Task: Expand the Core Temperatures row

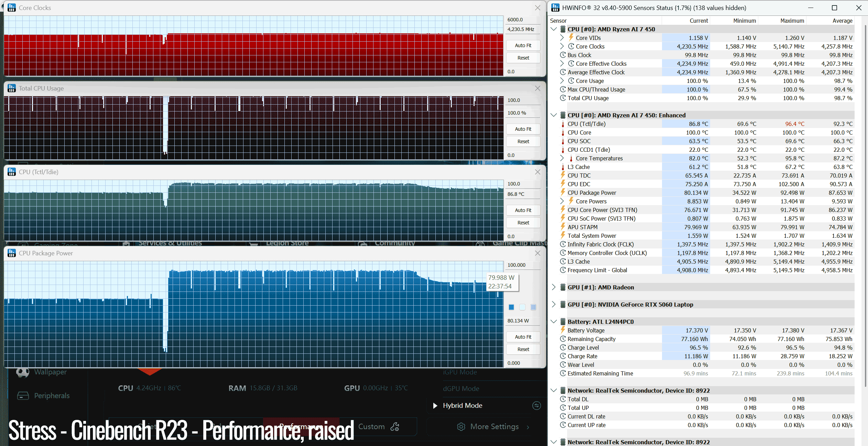Action: point(562,158)
